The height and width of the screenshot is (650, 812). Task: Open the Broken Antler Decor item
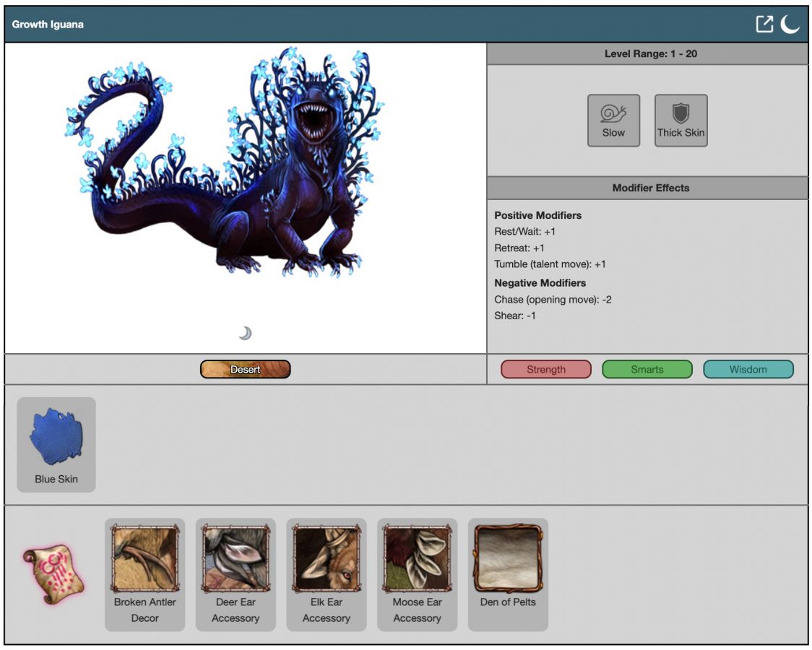click(x=144, y=574)
